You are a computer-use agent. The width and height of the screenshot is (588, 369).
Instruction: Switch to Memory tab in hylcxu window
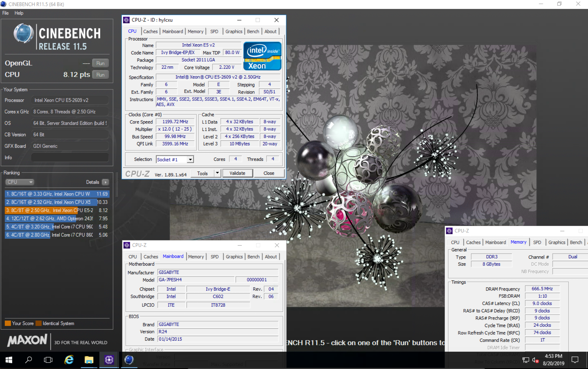[196, 32]
